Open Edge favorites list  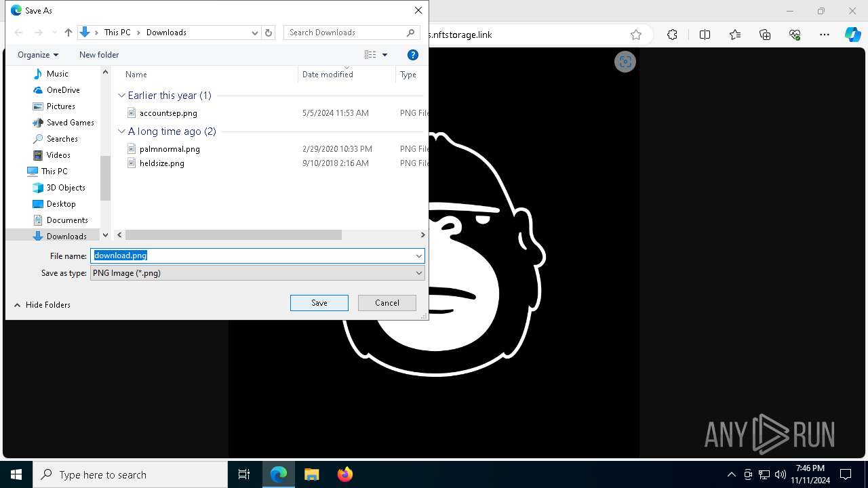tap(735, 35)
